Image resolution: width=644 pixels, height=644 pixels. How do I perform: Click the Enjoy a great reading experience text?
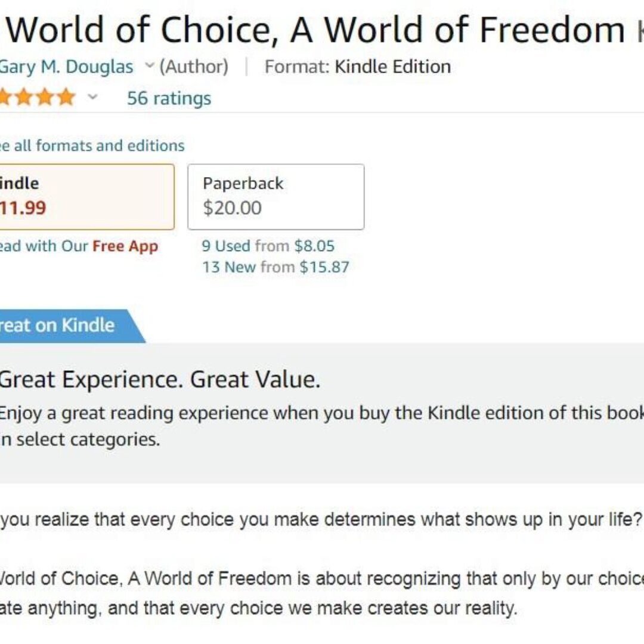coord(322,413)
